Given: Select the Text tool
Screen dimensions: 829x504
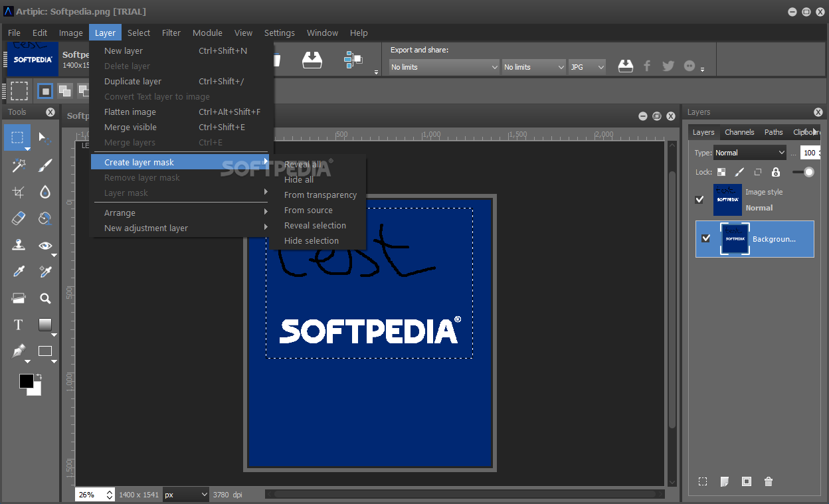Looking at the screenshot, I should pyautogui.click(x=19, y=325).
